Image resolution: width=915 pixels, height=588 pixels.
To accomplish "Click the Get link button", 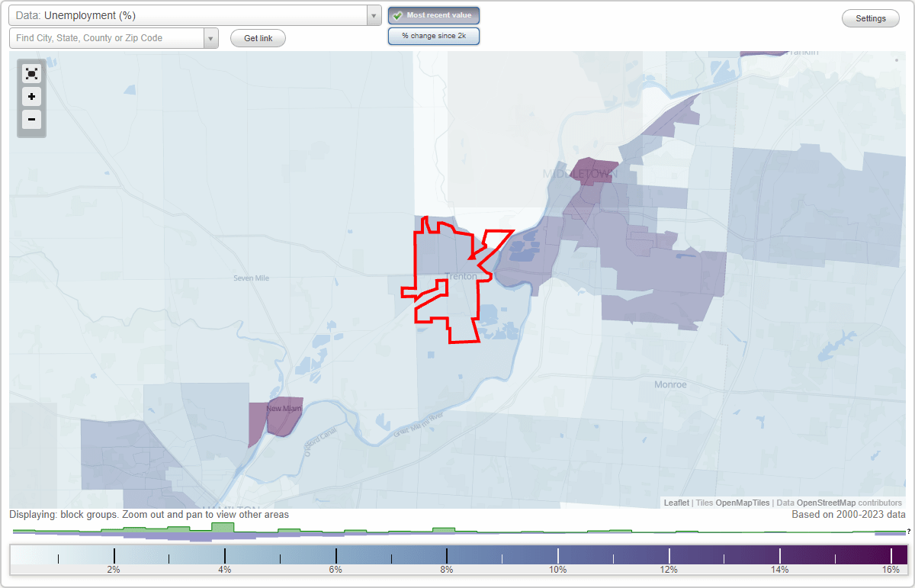I will (258, 37).
